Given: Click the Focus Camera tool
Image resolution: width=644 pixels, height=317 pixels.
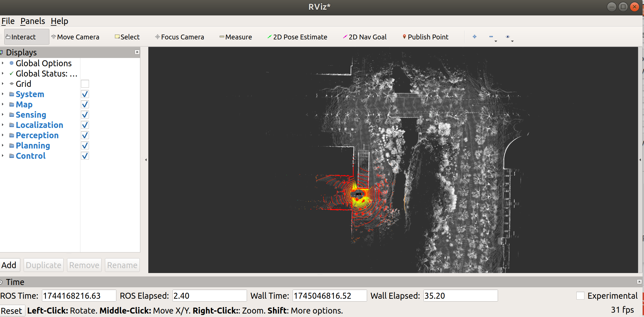Looking at the screenshot, I should 180,37.
